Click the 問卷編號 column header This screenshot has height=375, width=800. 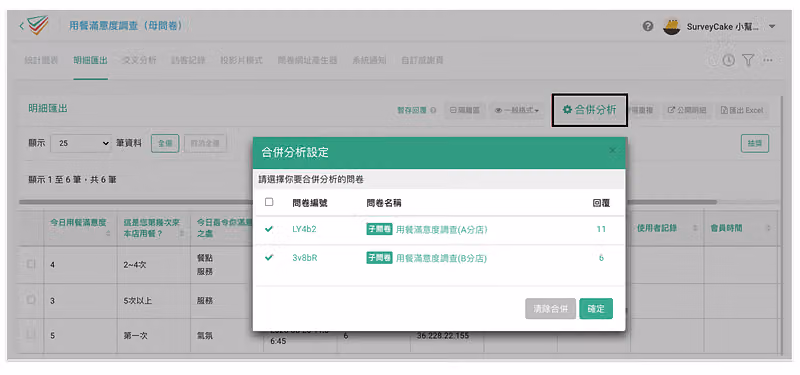tap(310, 203)
